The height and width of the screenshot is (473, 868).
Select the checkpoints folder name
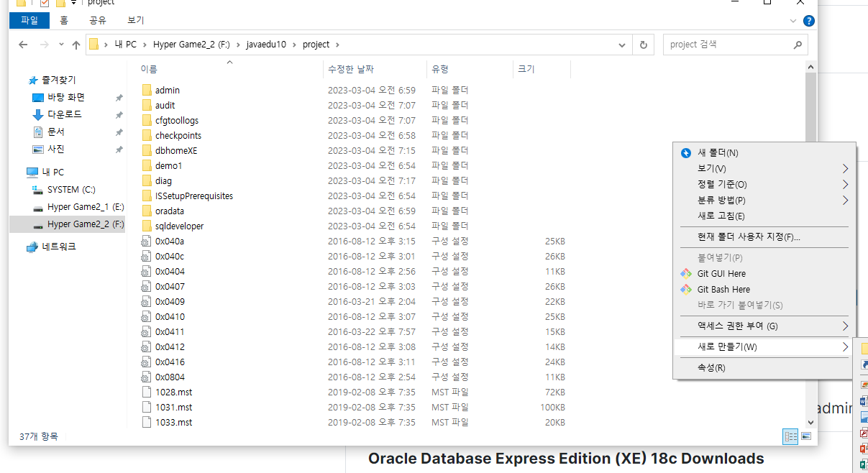(178, 135)
